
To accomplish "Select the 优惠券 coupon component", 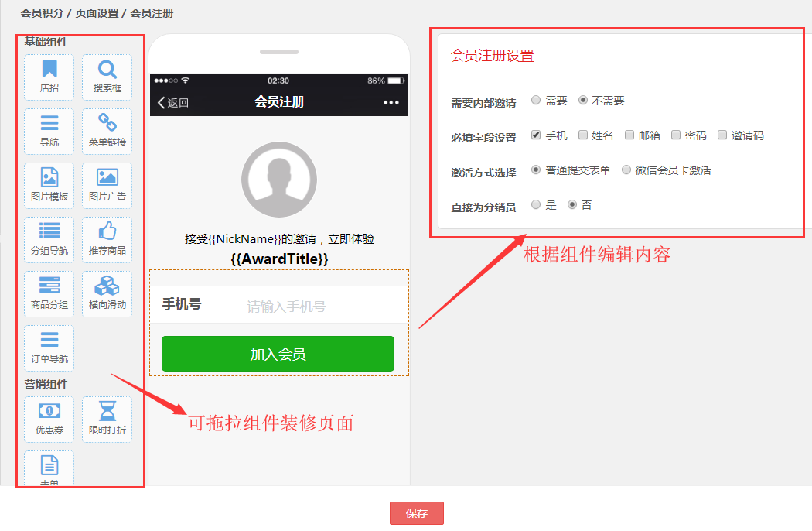I will 49,419.
